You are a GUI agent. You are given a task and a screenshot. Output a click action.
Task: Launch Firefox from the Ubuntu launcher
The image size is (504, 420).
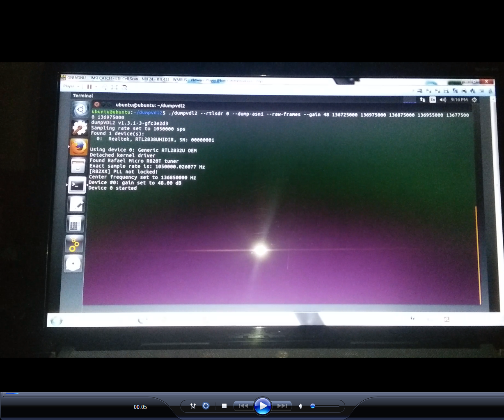79,147
